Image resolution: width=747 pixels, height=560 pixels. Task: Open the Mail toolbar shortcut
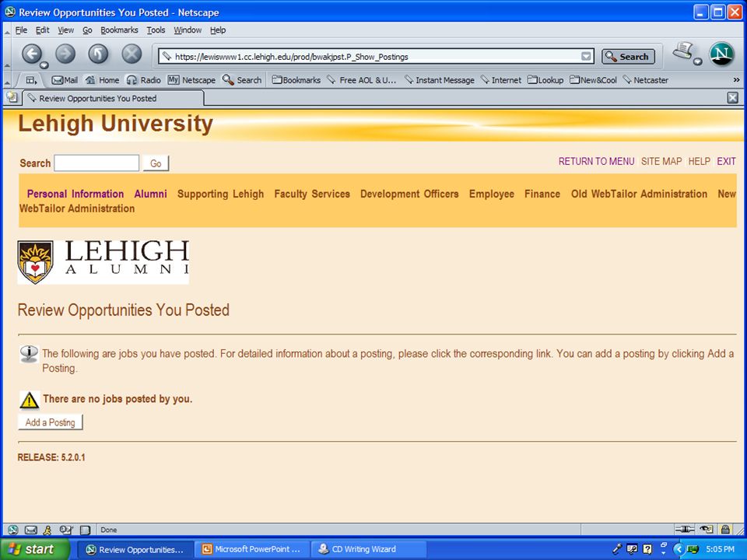(65, 80)
